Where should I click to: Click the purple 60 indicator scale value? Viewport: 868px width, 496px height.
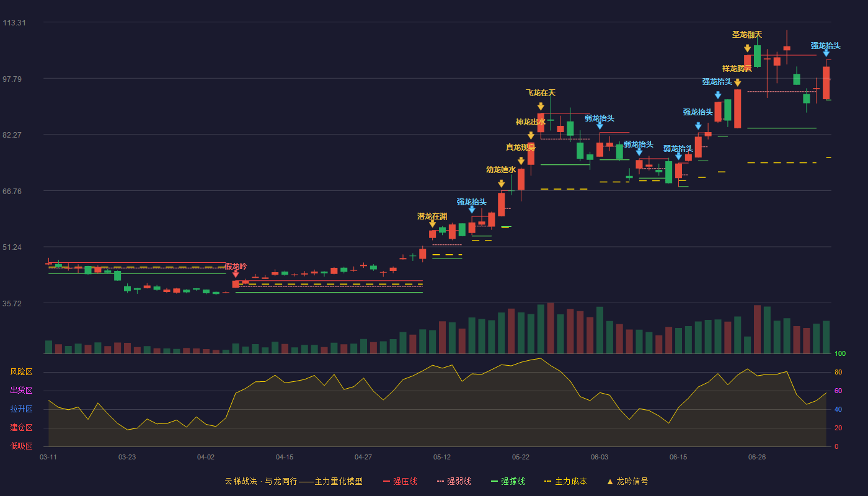(838, 391)
